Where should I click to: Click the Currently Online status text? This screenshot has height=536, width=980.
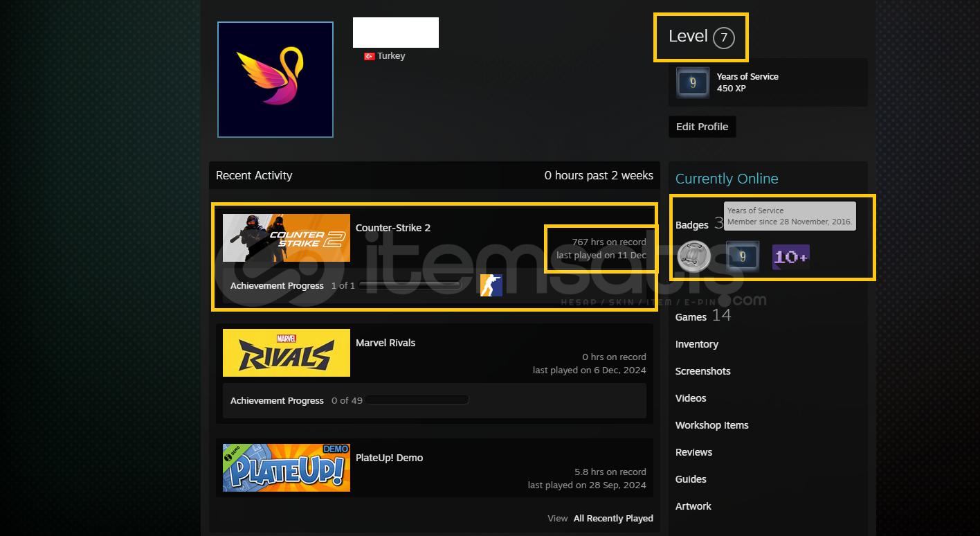pos(727,179)
